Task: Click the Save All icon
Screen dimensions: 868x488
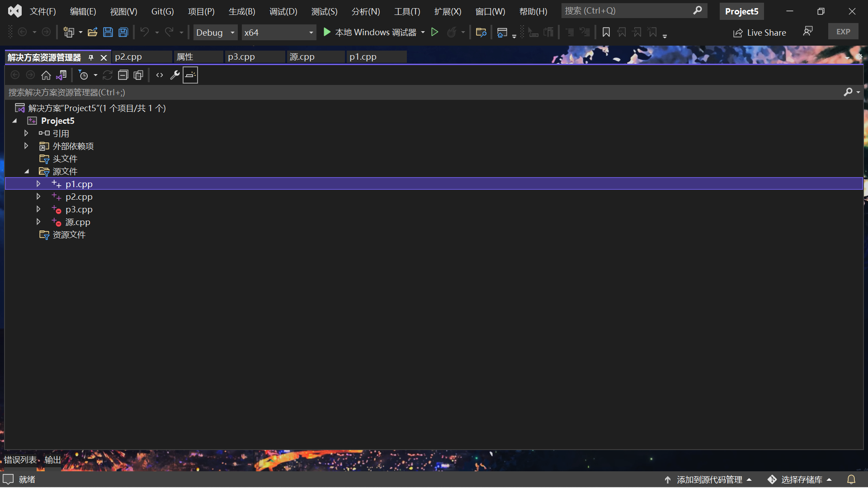Action: pos(123,32)
